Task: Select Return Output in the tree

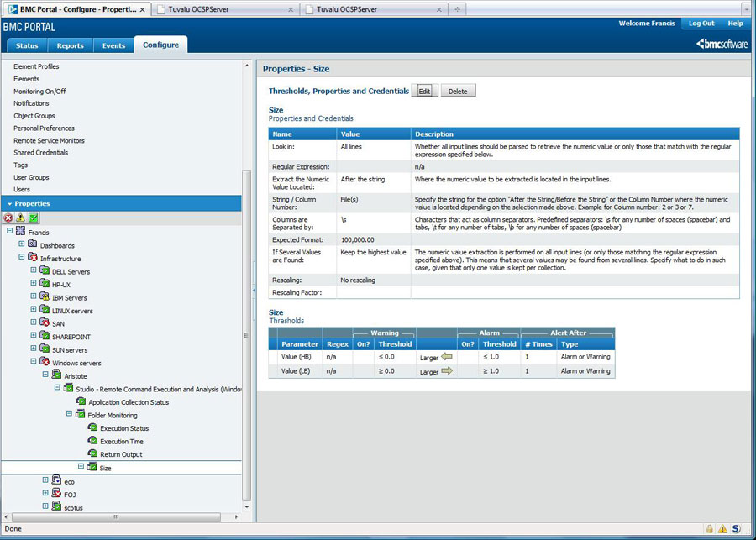Action: pos(121,454)
